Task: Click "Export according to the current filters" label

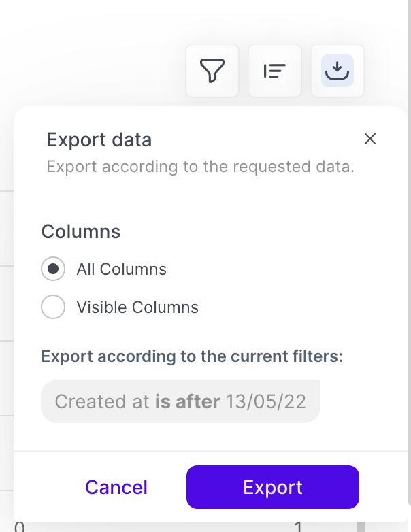Action: coord(192,356)
